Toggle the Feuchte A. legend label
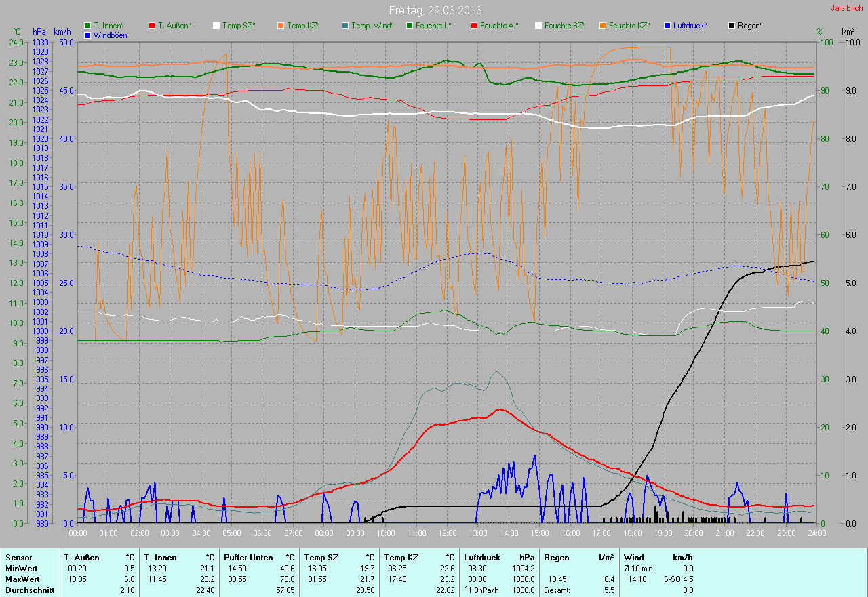 click(498, 26)
